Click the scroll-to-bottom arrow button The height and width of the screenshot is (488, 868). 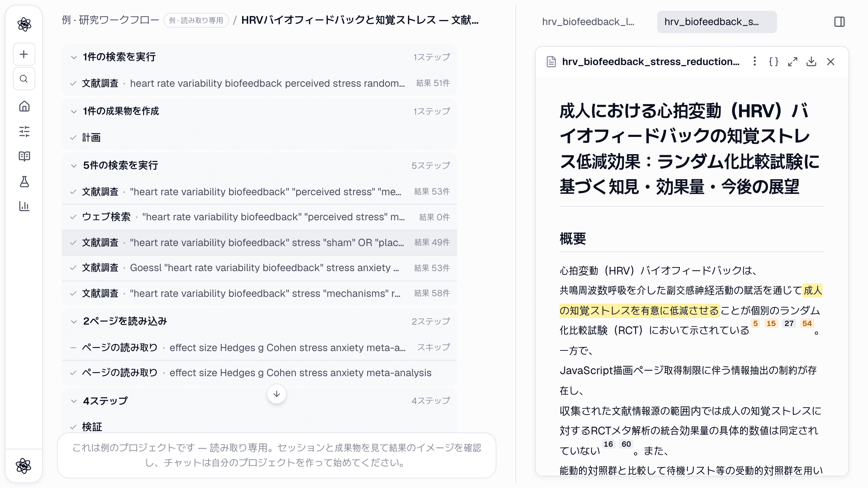[x=276, y=394]
